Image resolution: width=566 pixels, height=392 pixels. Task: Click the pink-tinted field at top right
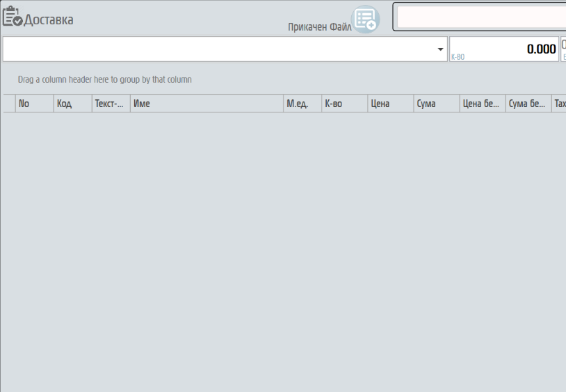(480, 17)
